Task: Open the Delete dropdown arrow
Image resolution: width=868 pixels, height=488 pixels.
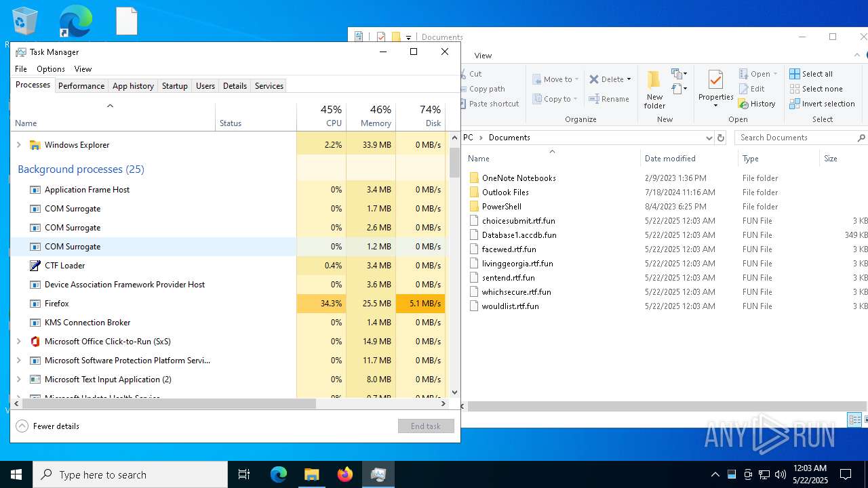Action: (629, 79)
